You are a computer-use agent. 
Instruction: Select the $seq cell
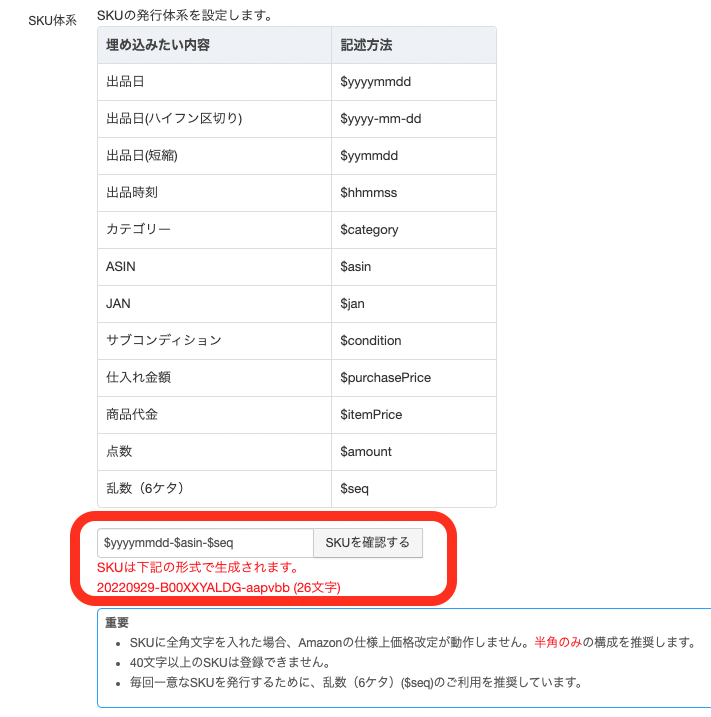(x=414, y=489)
